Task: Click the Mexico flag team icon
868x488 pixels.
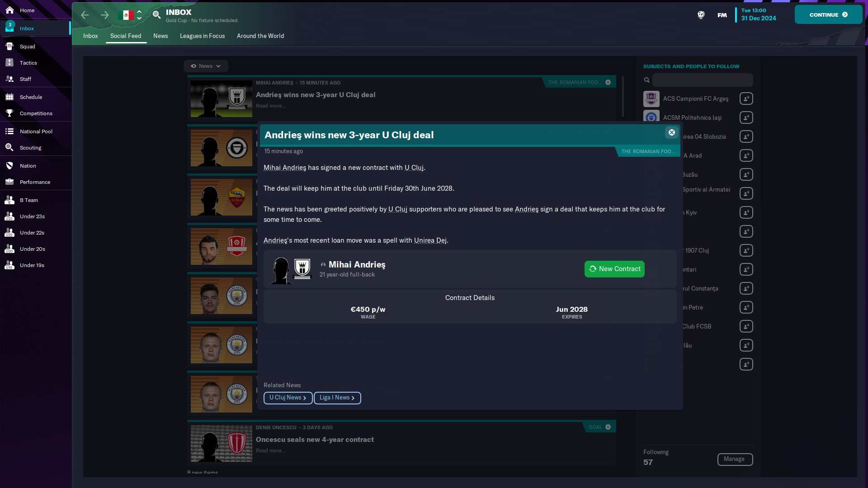Action: pos(126,15)
